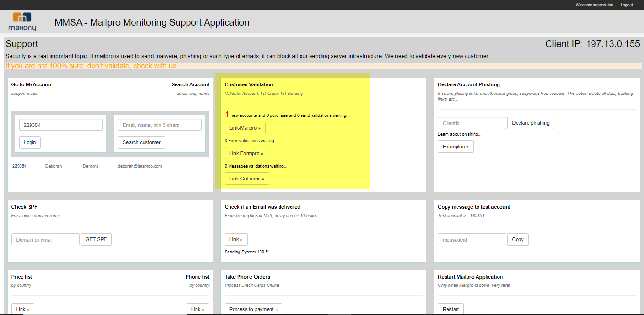Click the Welcome support-tun text
The height and width of the screenshot is (315, 644).
pyautogui.click(x=594, y=5)
